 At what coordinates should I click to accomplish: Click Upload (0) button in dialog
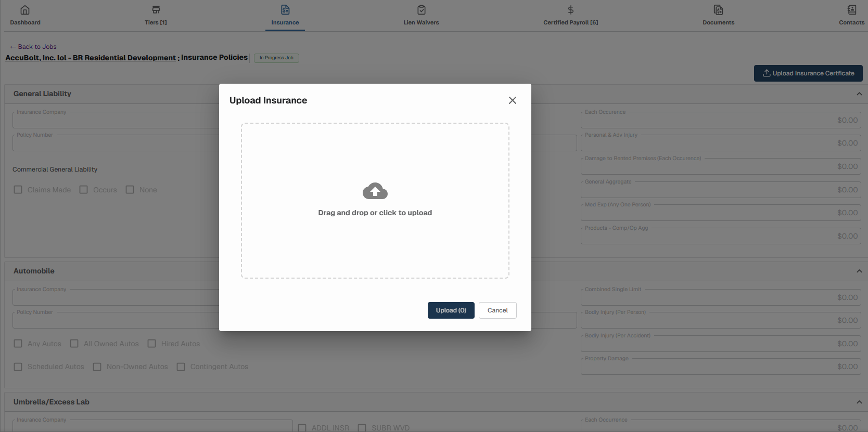(x=451, y=310)
